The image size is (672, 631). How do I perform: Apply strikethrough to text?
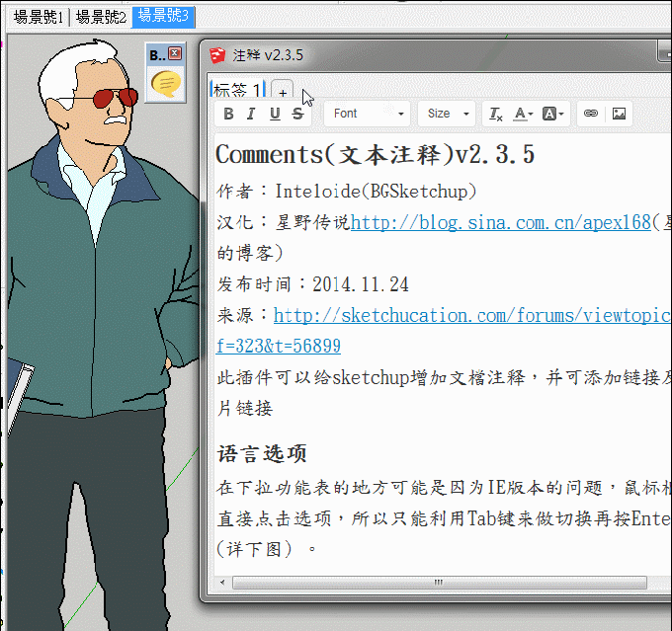297,114
